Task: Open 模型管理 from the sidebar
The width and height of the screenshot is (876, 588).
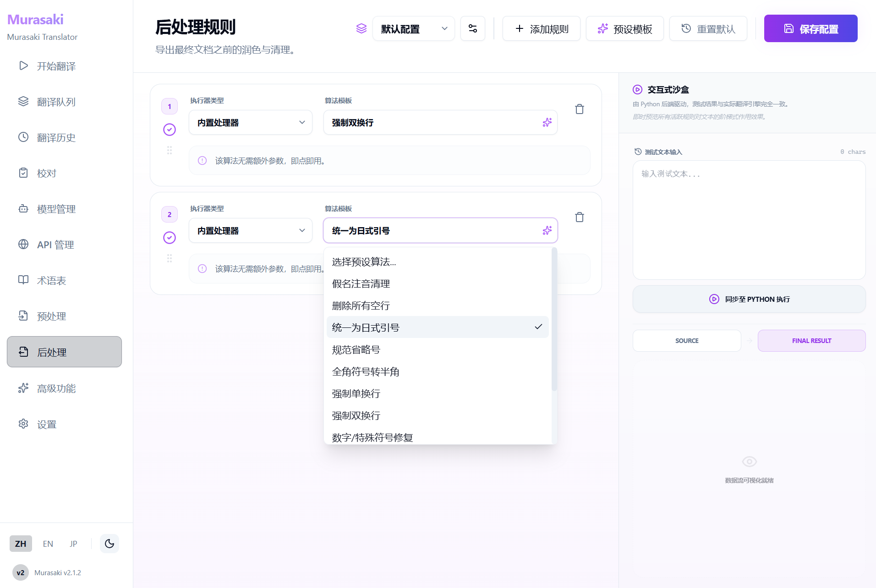Action: click(56, 209)
